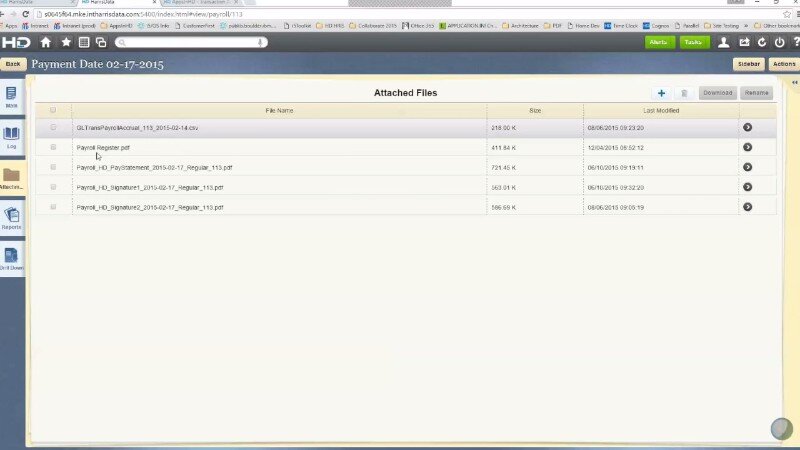Tick the GLTransPayrollAccrual csv file checkbox
800x450 pixels.
click(x=54, y=128)
